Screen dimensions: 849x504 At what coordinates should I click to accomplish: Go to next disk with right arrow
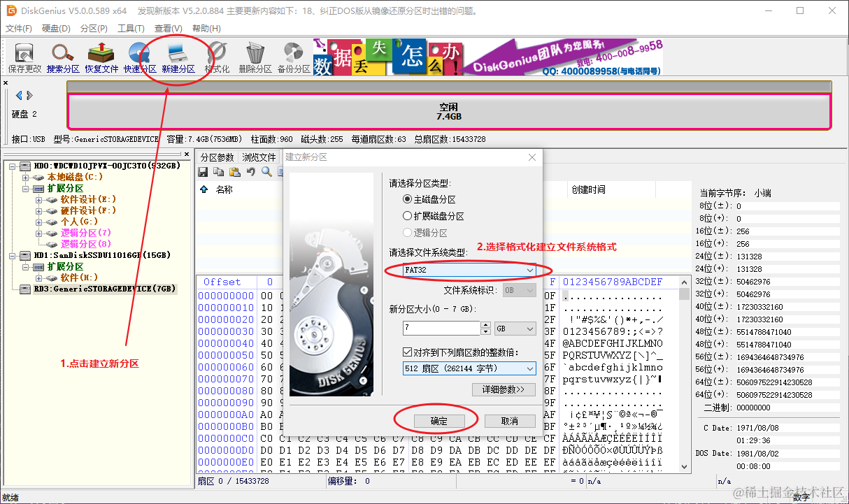point(30,96)
